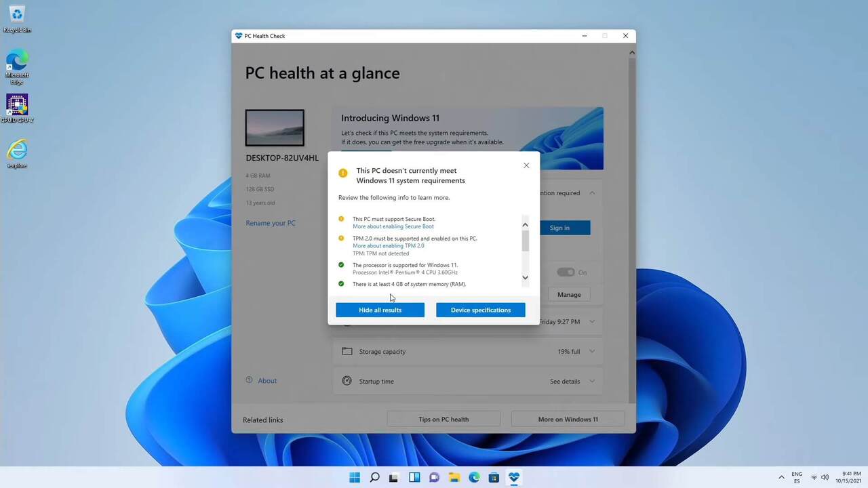Open the CPUID CPU-Z desktop shortcut
The image size is (868, 488).
pos(17,108)
